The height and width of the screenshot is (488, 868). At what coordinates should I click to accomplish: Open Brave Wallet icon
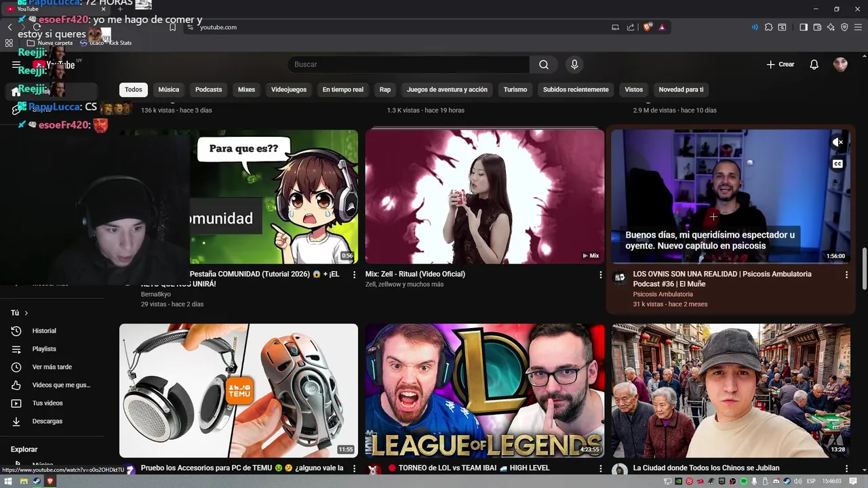coord(817,27)
